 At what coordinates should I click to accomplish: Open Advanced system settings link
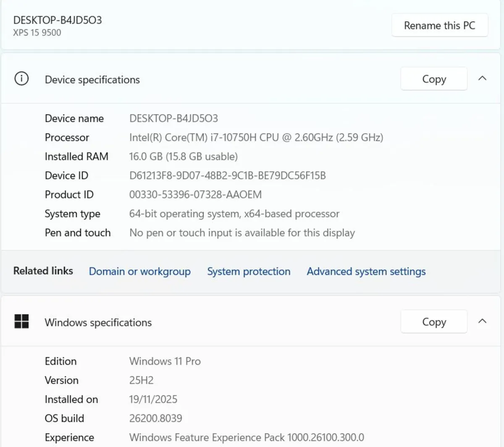366,272
